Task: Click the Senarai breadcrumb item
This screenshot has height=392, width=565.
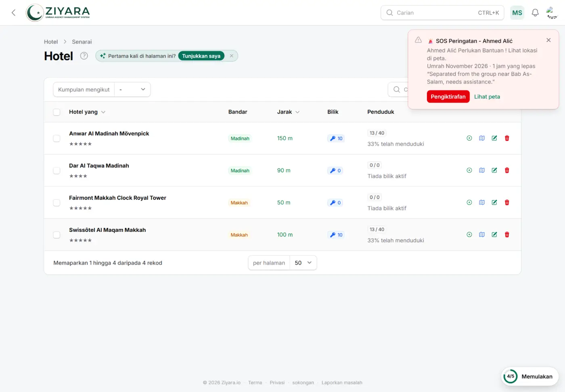Action: [x=82, y=42]
